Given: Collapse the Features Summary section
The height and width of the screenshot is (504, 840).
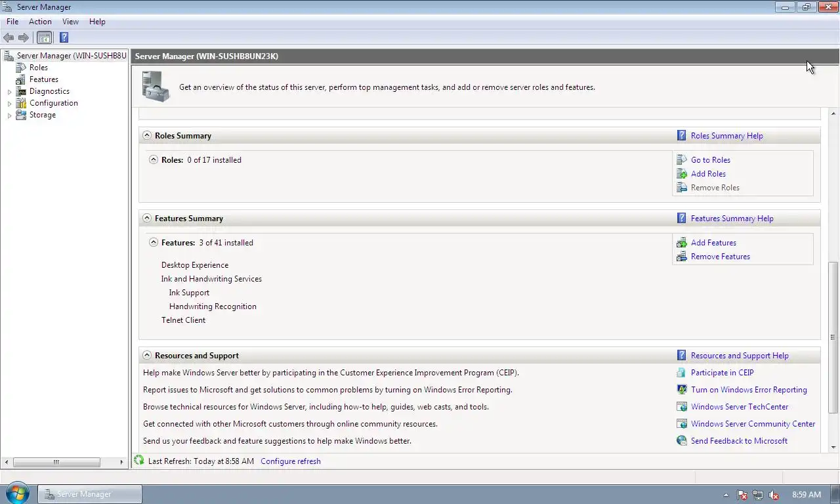Looking at the screenshot, I should [147, 219].
